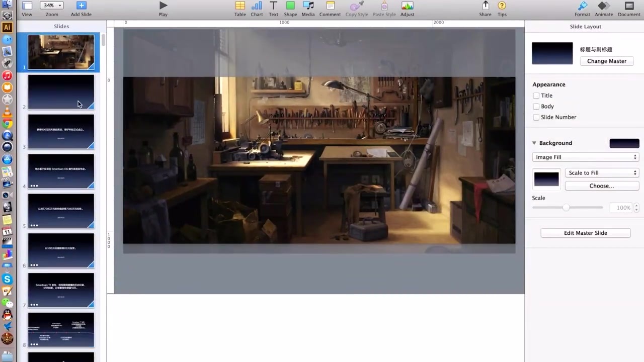The height and width of the screenshot is (362, 644).
Task: Click the Change Master button
Action: tap(607, 61)
